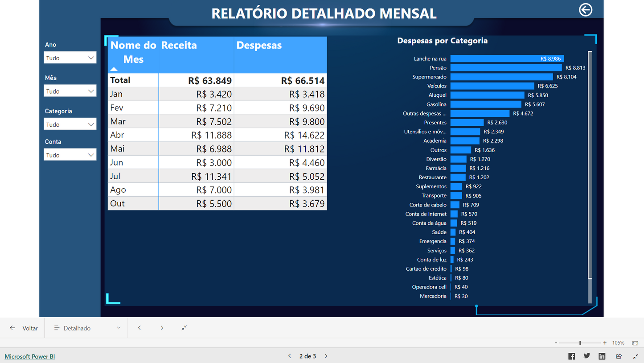Image resolution: width=644 pixels, height=363 pixels.
Task: Click the LinkedIn sharing icon
Action: (602, 356)
